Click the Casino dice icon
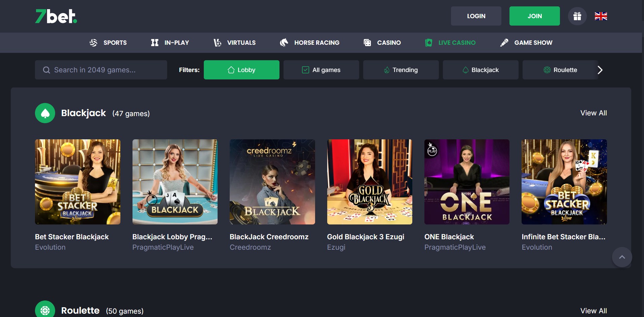The image size is (644, 317). 367,43
